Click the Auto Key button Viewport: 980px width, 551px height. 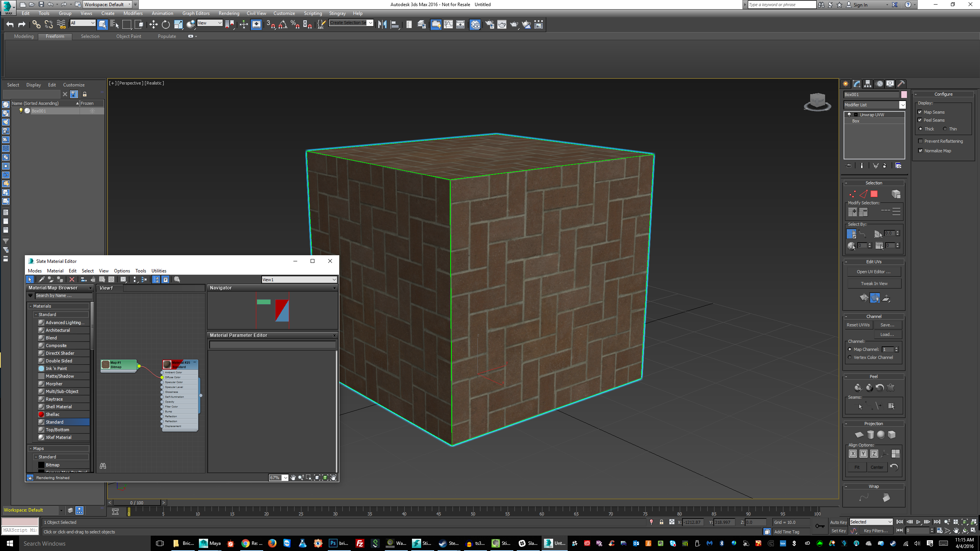(838, 522)
